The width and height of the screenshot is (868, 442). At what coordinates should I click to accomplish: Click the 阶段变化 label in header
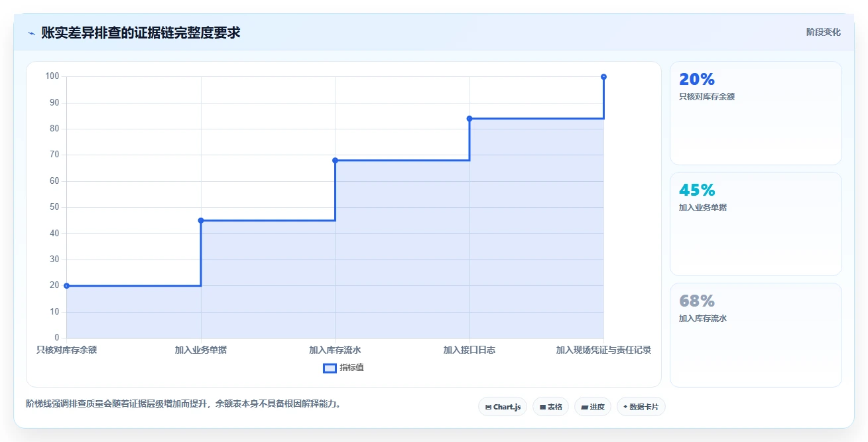pos(824,32)
